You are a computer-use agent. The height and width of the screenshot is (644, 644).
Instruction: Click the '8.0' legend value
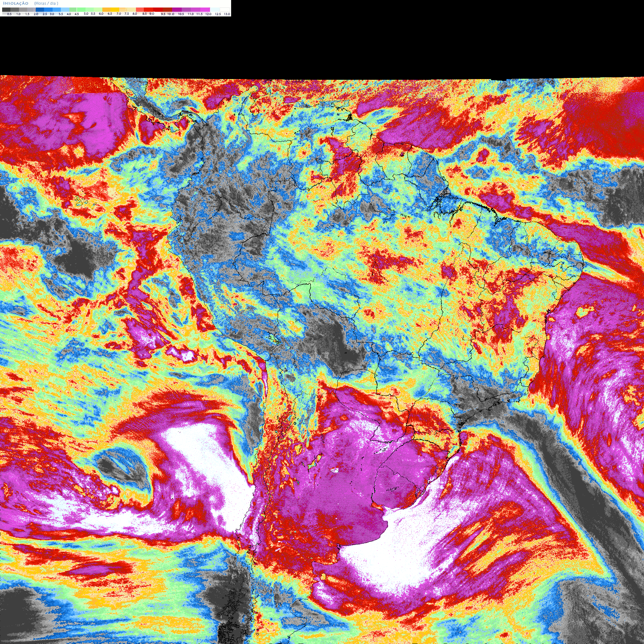[x=135, y=14]
